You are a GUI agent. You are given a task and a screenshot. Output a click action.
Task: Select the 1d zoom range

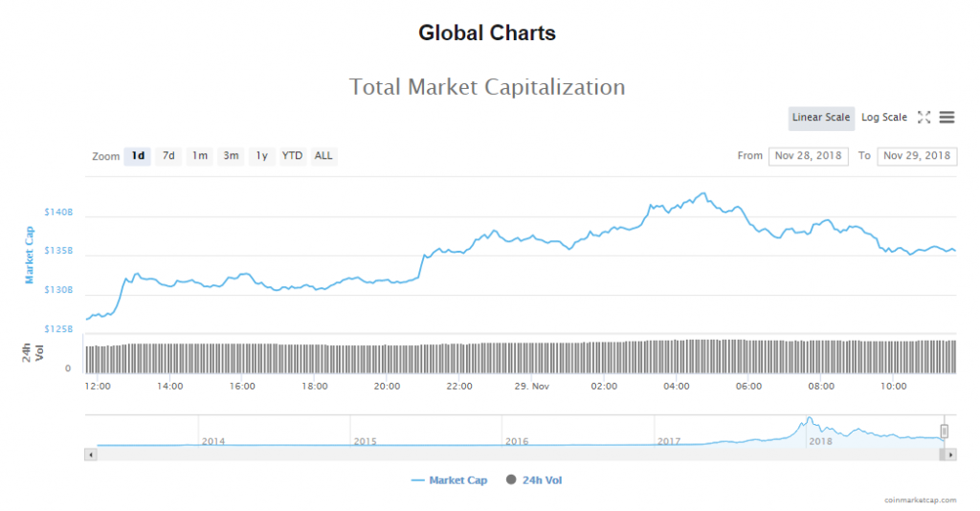point(138,156)
